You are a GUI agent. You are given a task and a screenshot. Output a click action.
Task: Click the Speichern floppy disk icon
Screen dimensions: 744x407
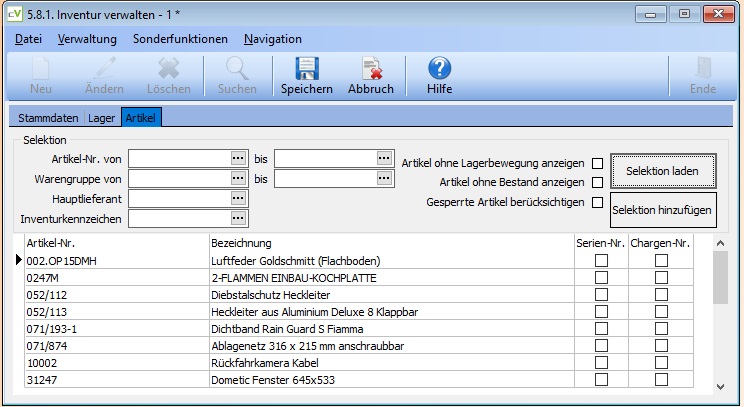[307, 69]
